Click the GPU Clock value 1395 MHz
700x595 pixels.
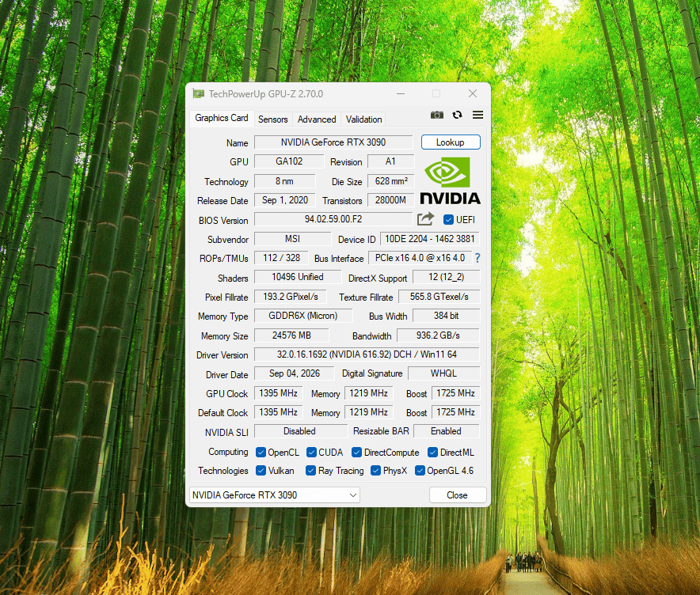tap(279, 393)
